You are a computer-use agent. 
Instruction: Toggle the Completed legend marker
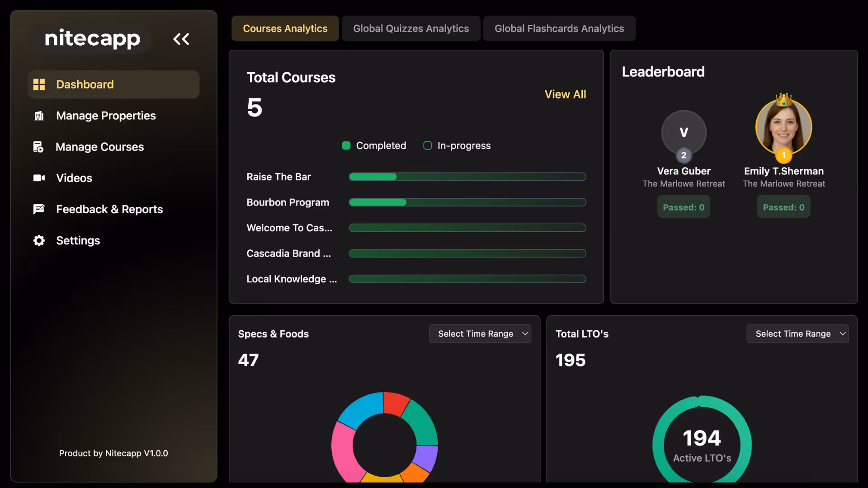pos(346,145)
